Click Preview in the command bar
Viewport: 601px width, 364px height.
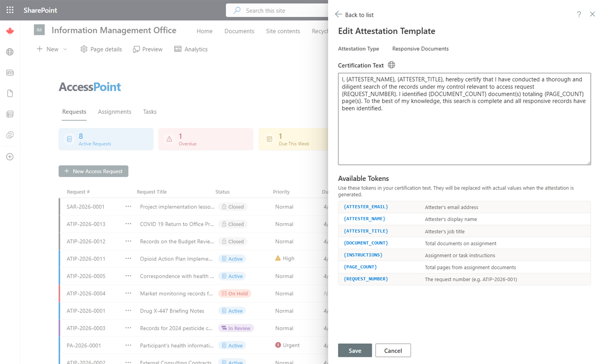coord(148,49)
